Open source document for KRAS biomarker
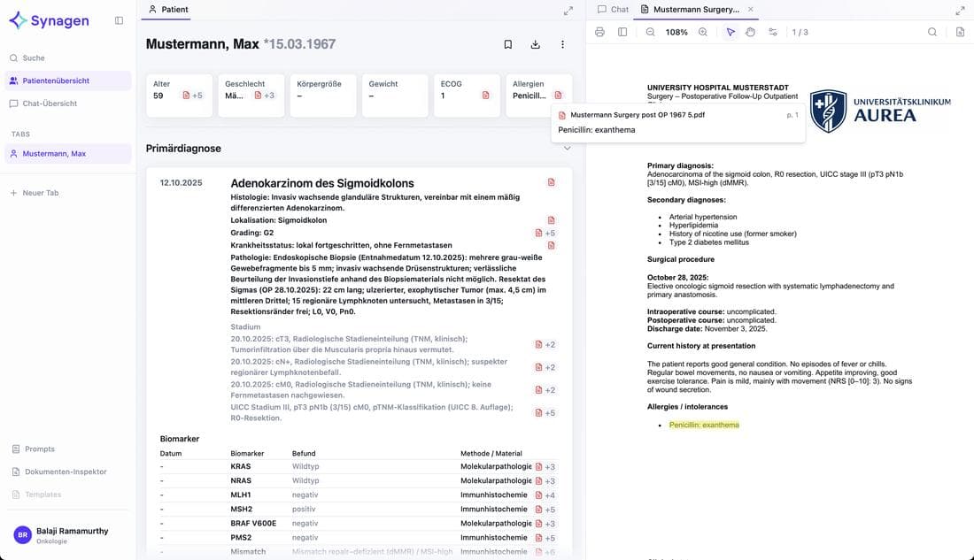The image size is (974, 560). tap(538, 467)
